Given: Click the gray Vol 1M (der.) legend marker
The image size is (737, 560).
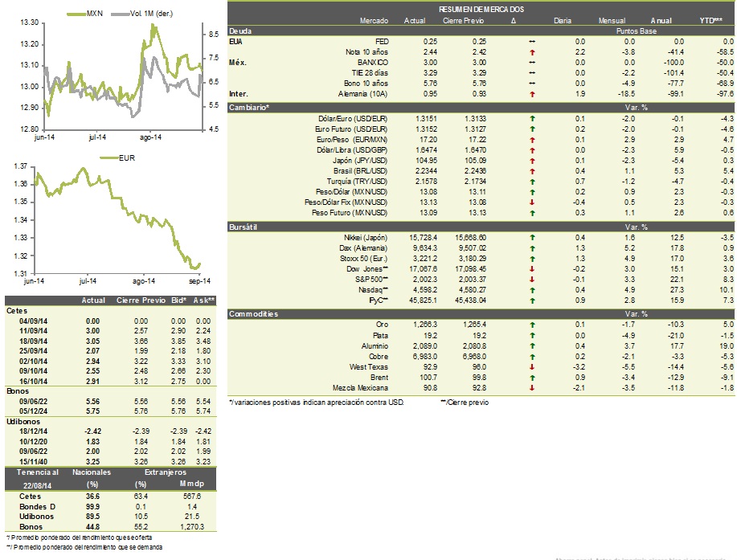Looking at the screenshot, I should [120, 14].
